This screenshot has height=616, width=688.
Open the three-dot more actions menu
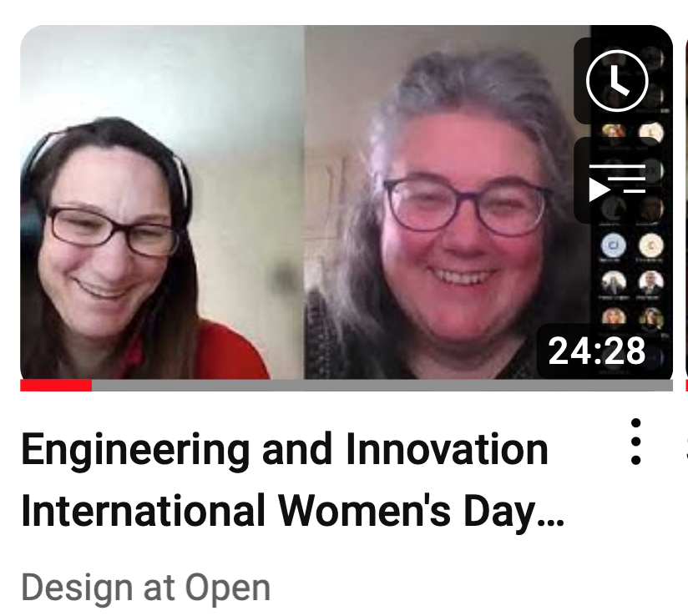pos(635,442)
